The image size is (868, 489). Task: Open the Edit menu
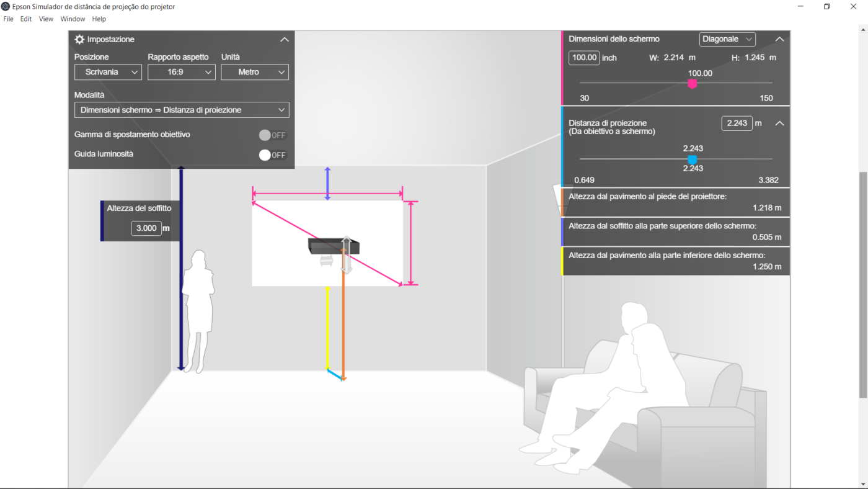click(26, 19)
